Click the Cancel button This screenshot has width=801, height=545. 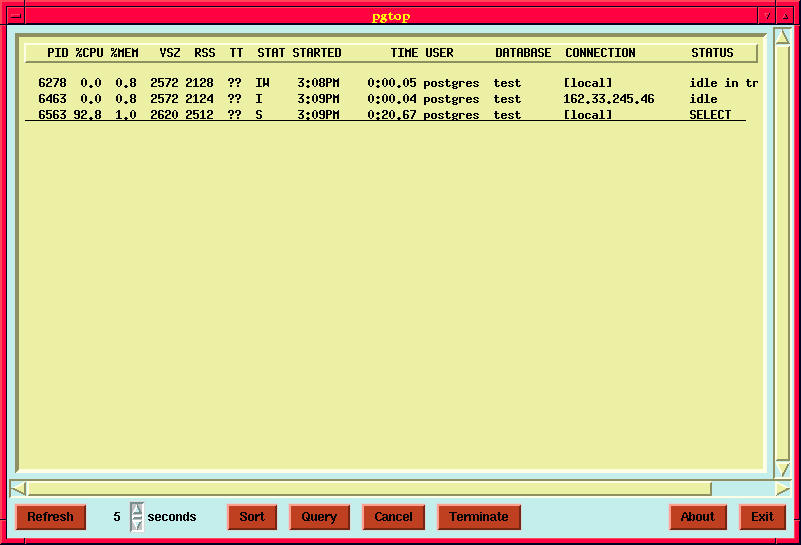point(393,517)
